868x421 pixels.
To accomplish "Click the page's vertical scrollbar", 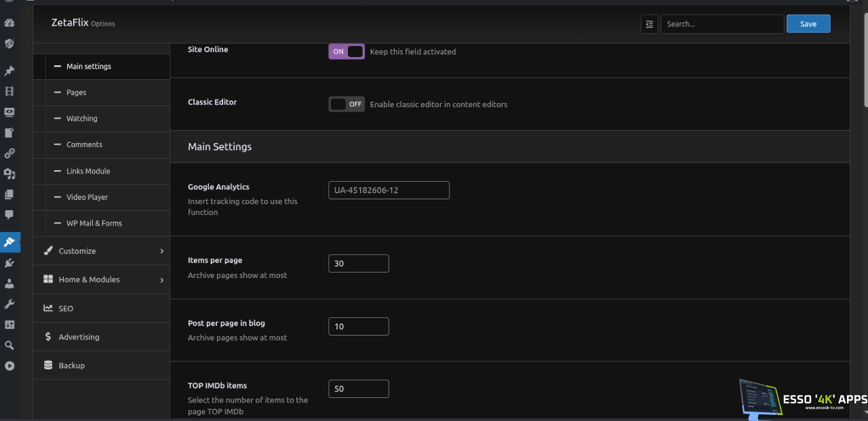I will pos(865,61).
